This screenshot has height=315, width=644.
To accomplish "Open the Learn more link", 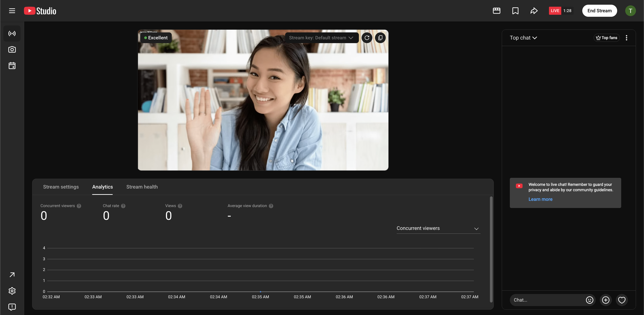I will [x=540, y=199].
